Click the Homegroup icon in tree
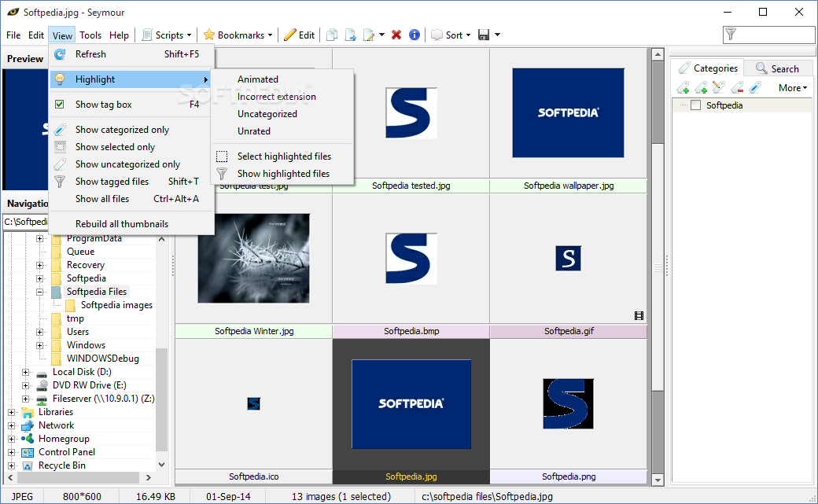This screenshot has height=504, width=818. click(x=28, y=439)
